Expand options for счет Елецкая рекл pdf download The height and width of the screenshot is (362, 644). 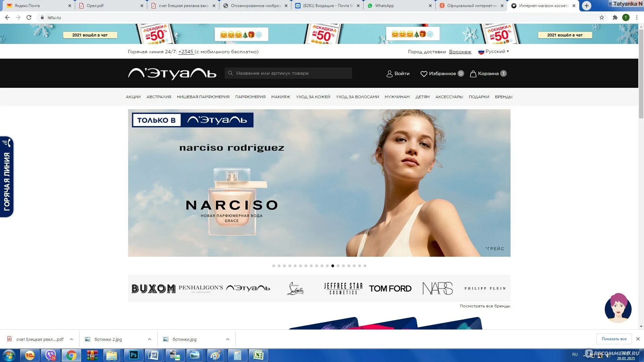click(x=71, y=339)
